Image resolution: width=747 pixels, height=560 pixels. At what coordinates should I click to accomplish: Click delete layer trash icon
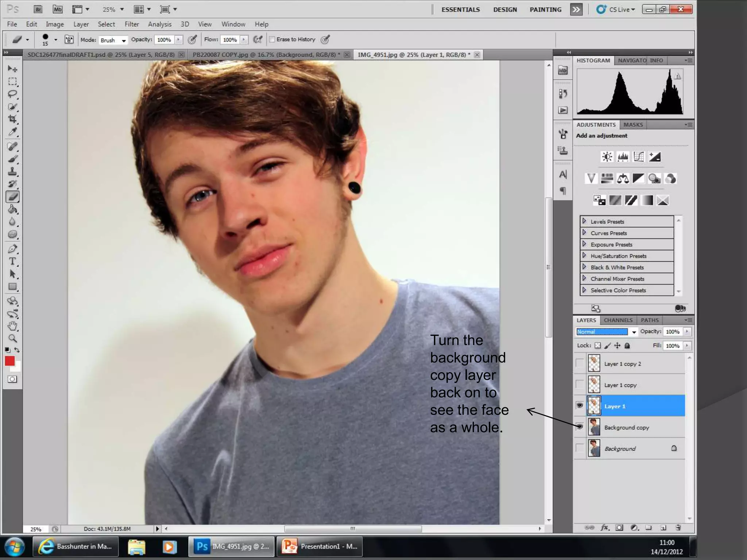point(678,528)
